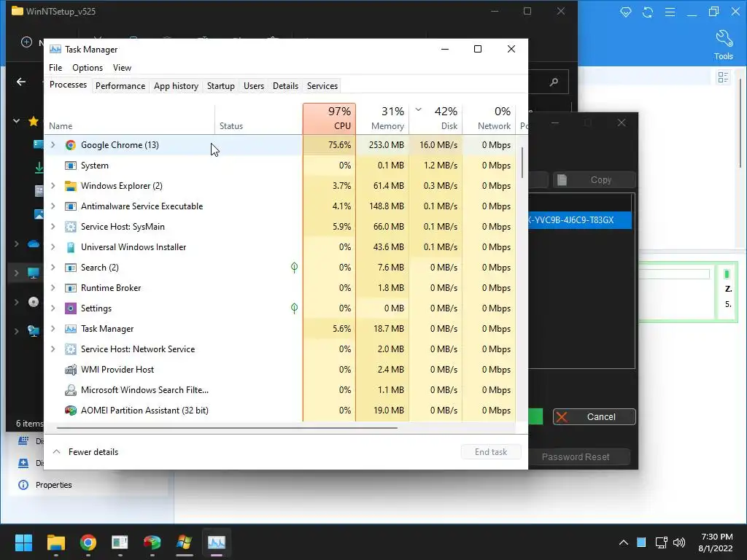
Task: Open the AOMEI hamburger menu icon
Action: [x=670, y=12]
